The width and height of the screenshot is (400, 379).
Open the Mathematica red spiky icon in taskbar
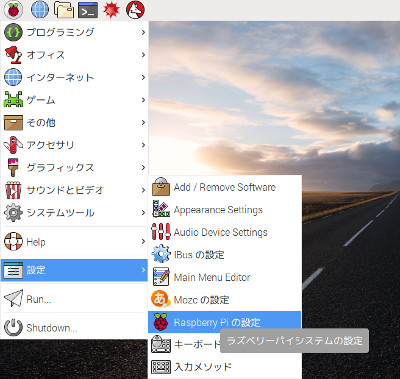(111, 9)
